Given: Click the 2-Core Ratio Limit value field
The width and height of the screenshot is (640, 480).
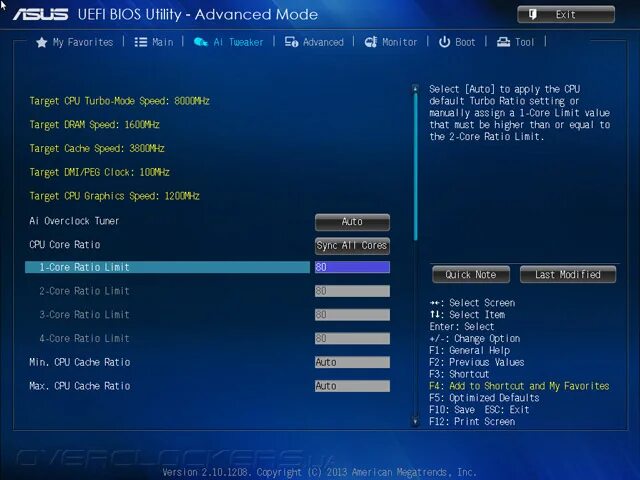Looking at the screenshot, I should pos(352,291).
